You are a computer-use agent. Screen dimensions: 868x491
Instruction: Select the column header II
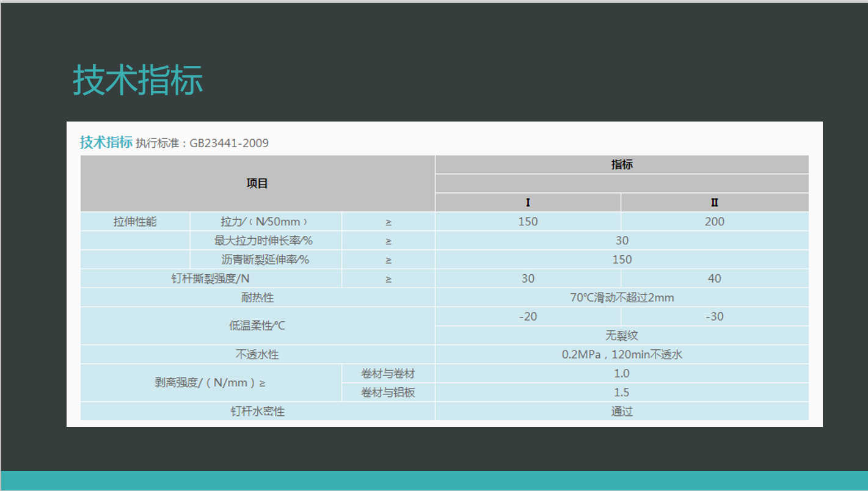tap(715, 203)
